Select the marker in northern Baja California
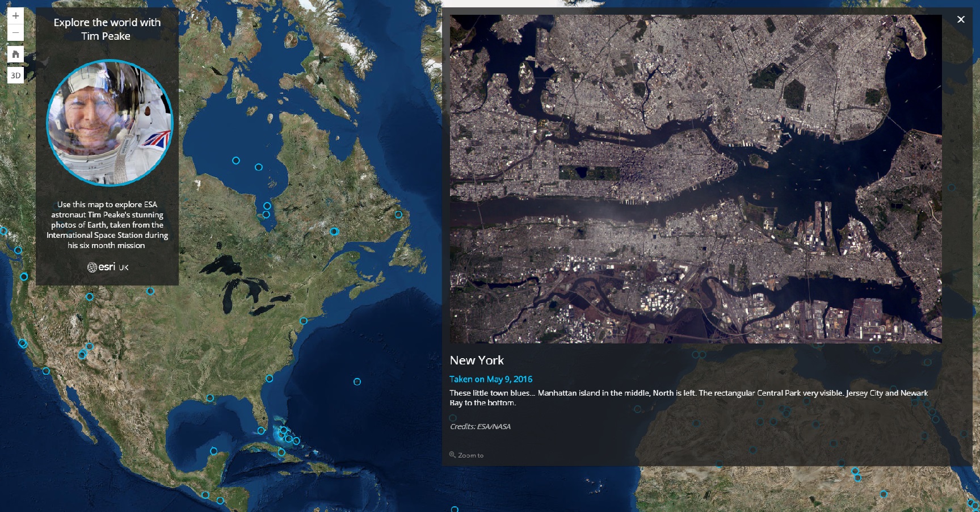 coord(46,371)
